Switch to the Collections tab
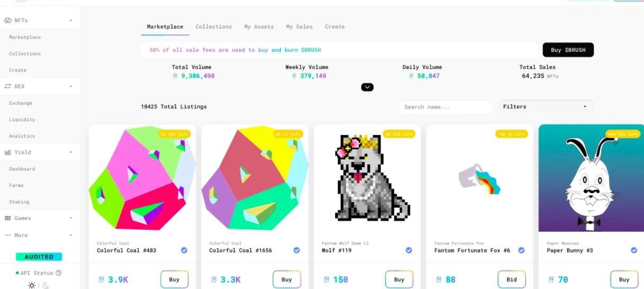The width and height of the screenshot is (644, 289). pos(214,27)
